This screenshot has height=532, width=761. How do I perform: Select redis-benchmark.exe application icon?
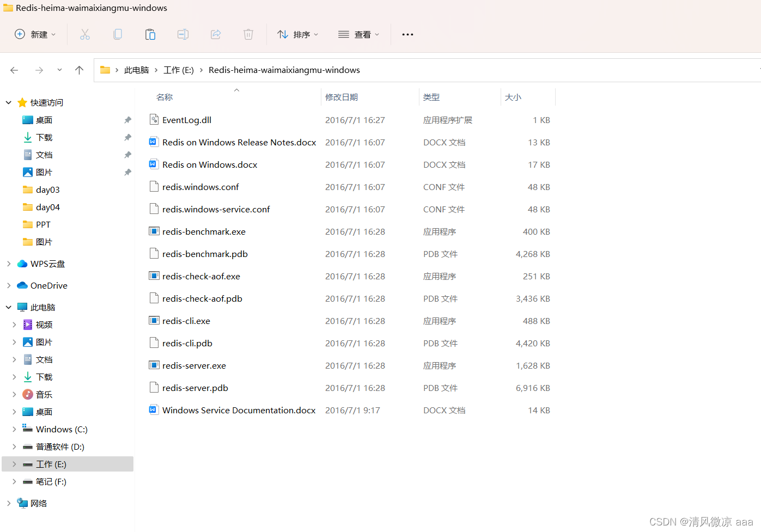pos(154,231)
